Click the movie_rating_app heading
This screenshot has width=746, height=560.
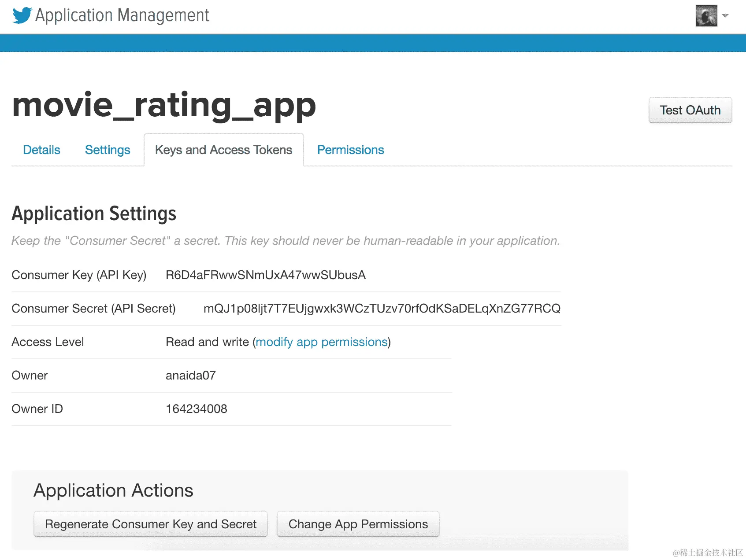point(164,106)
